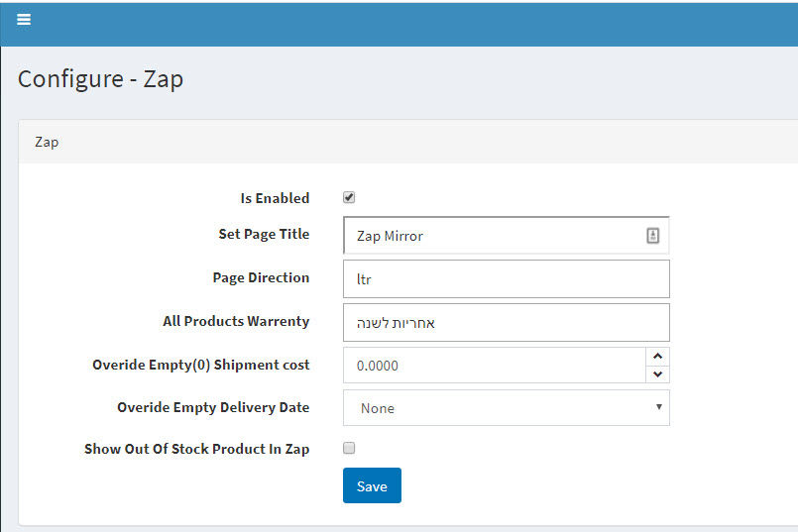Click the Configure - Zap page heading
This screenshot has width=798, height=532.
pos(100,79)
